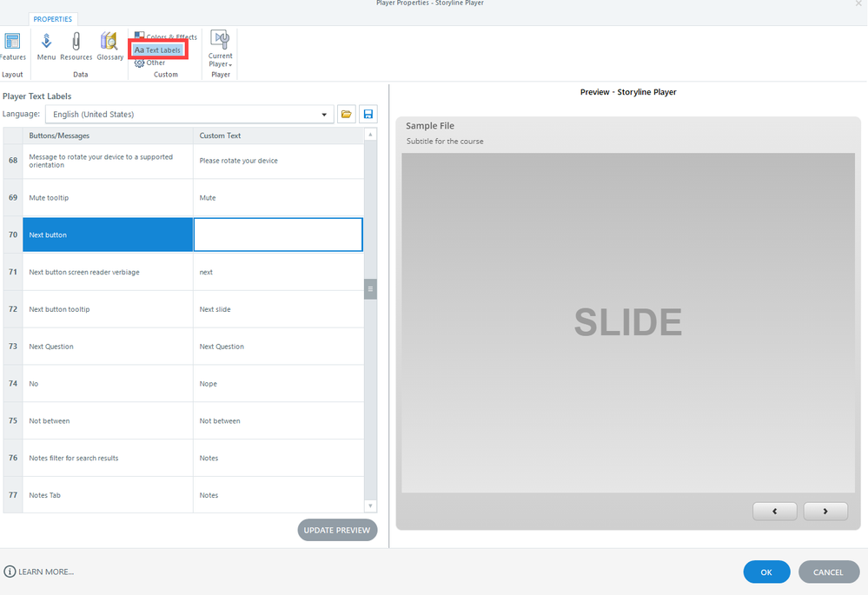Screen dimensions: 868x595
Task: Open Colors & Effects settings
Action: 165,36
